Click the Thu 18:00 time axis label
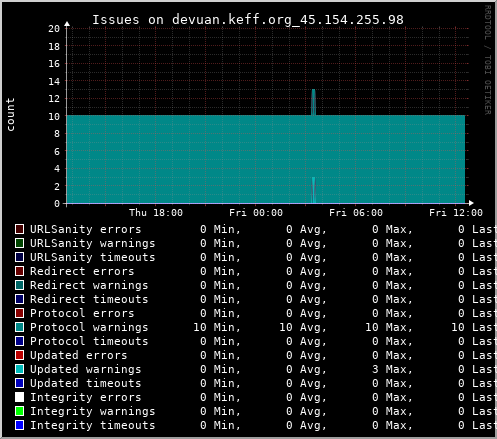Viewport: 497px width, 439px height. pos(156,213)
